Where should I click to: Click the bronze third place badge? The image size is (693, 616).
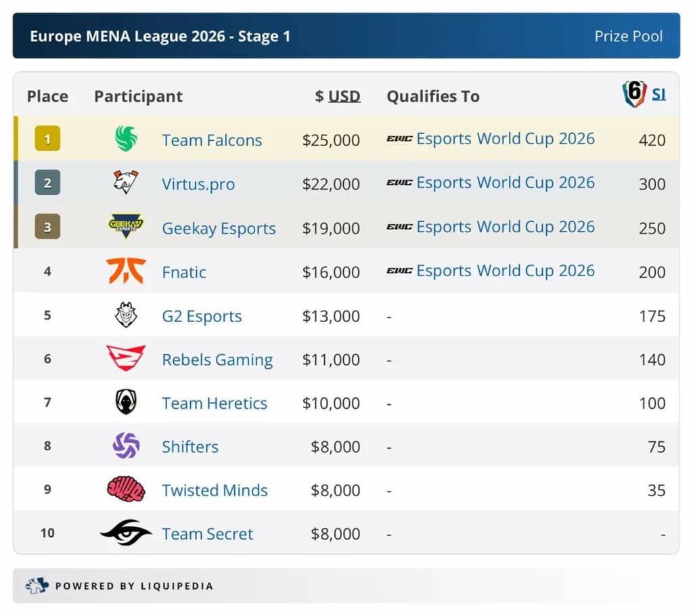[x=48, y=226]
